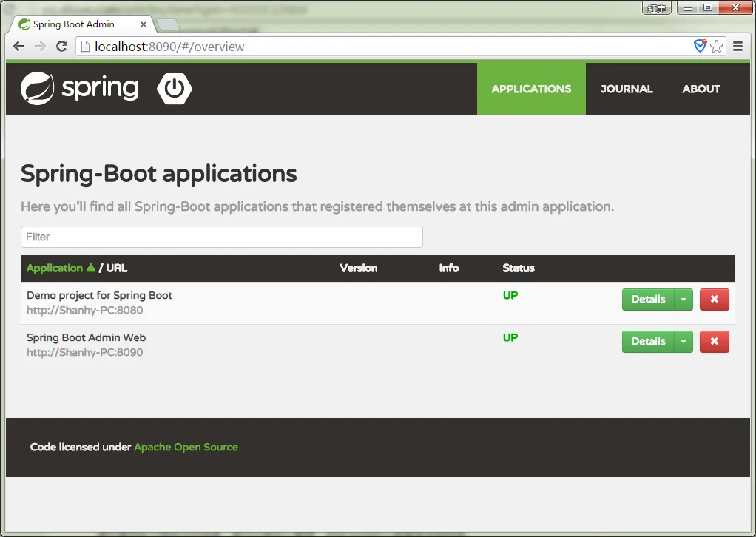Viewport: 756px width, 537px height.
Task: Select the Demo project for Spring Boot name
Action: click(x=99, y=295)
